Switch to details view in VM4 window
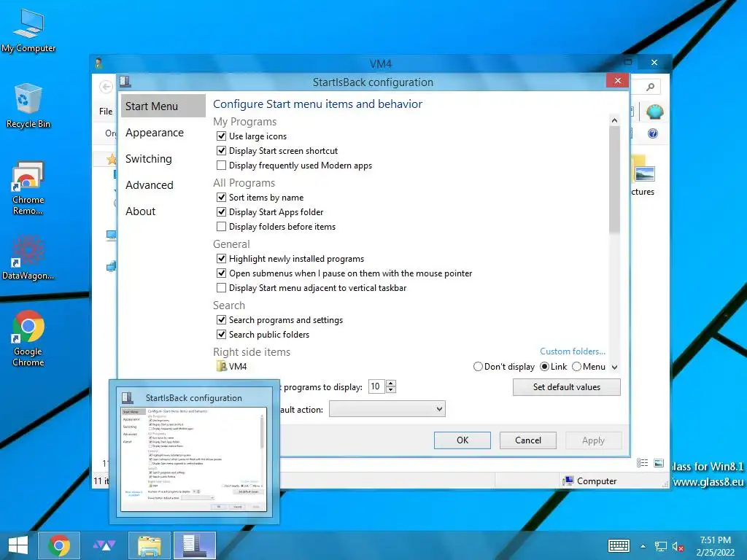Viewport: 747px width, 560px height. pyautogui.click(x=642, y=463)
